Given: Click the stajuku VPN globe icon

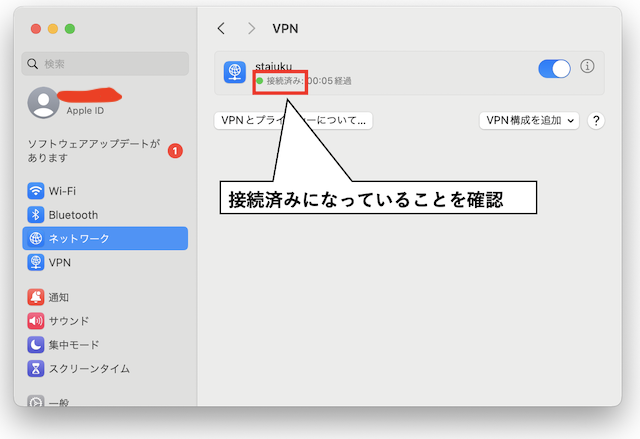Looking at the screenshot, I should coord(235,72).
